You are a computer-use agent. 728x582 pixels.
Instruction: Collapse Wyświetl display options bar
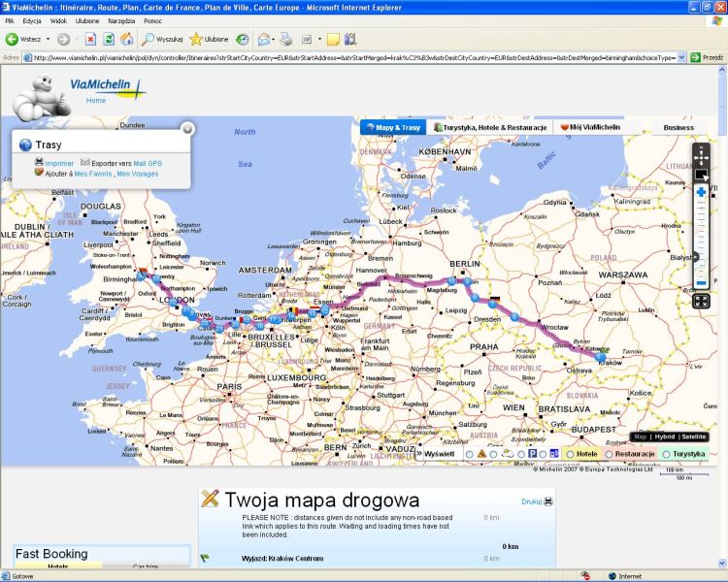[419, 453]
